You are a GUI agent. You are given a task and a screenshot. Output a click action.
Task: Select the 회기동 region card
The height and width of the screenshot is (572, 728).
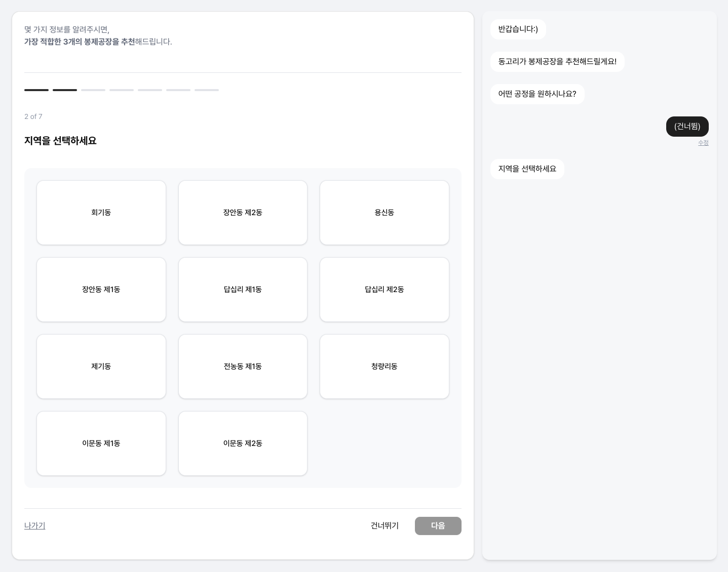pos(101,213)
